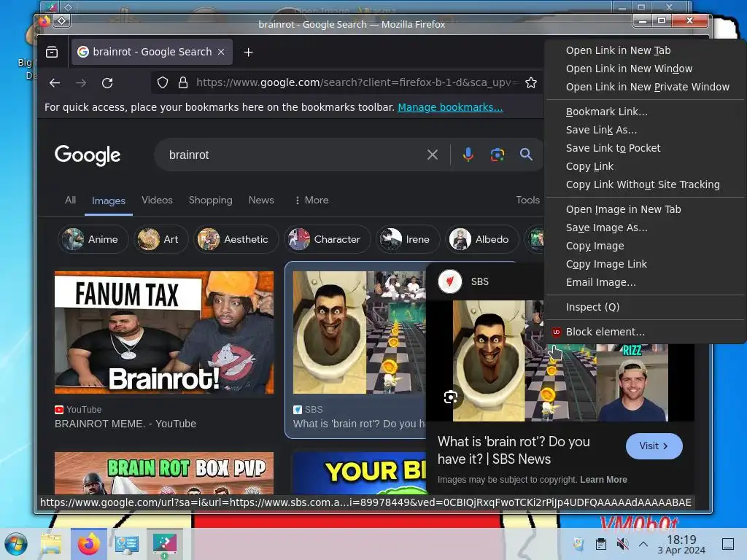The image size is (747, 560).
Task: Search by voice microphone icon
Action: click(468, 155)
